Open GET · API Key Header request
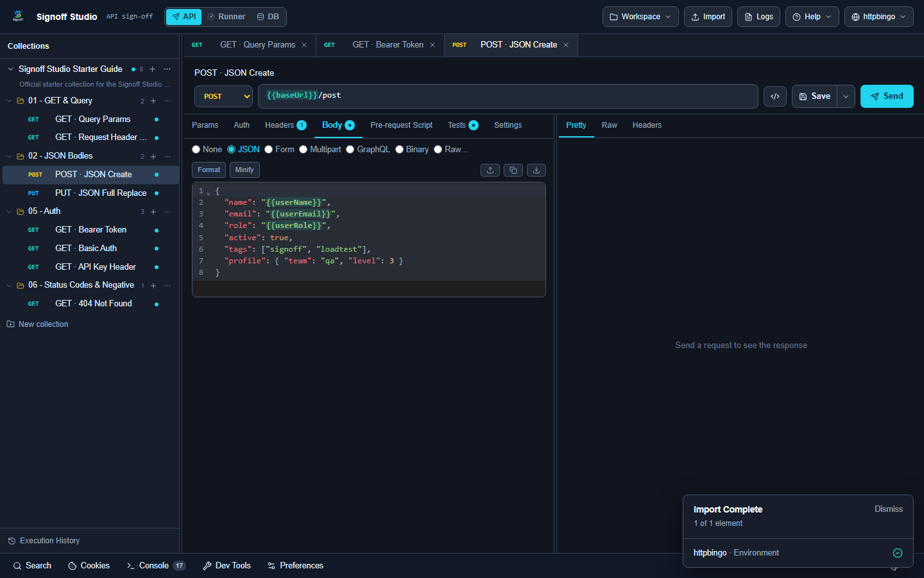 tap(90, 267)
